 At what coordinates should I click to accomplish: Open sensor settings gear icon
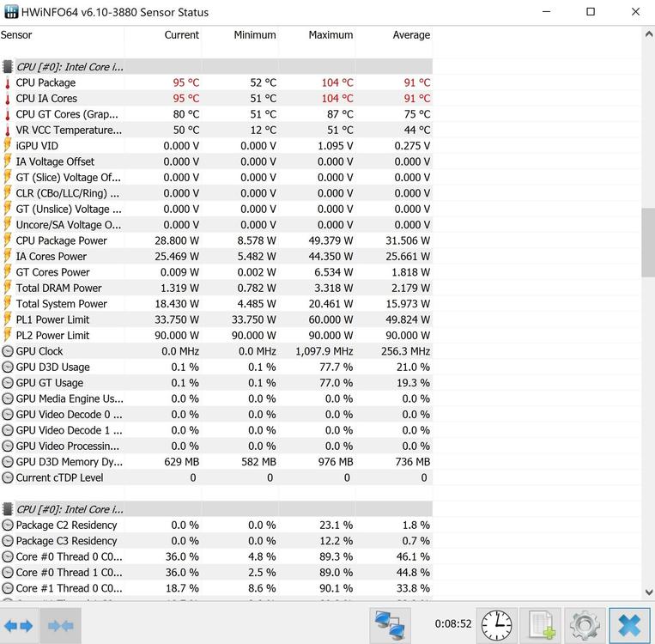[585, 625]
